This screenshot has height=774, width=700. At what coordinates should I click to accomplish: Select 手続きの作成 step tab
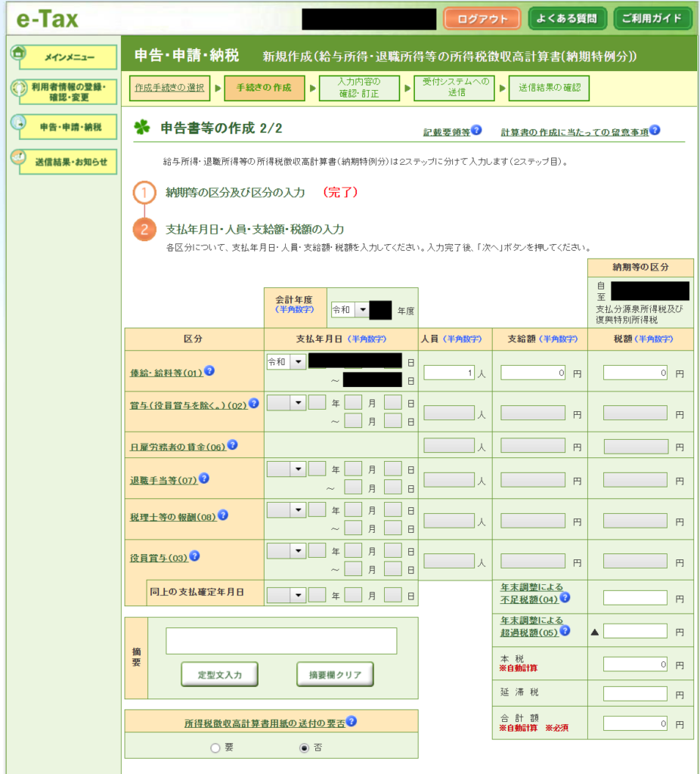pos(264,88)
